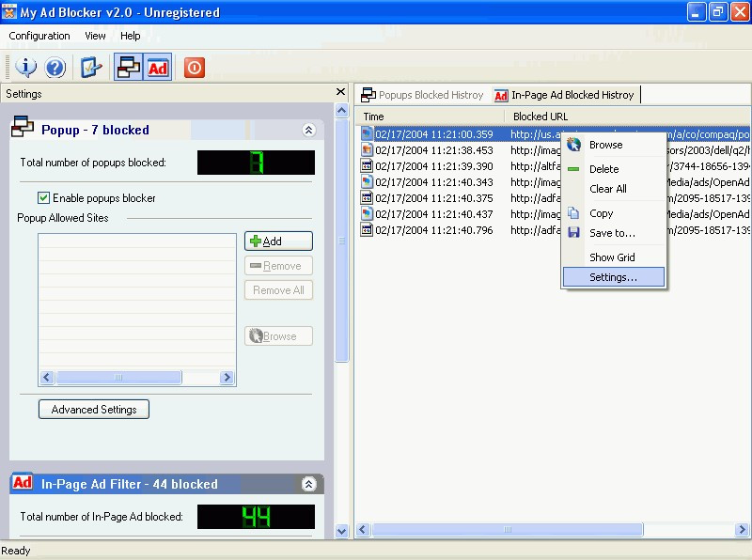Click the allowed sites horizontal scrollbar thumb

point(119,378)
